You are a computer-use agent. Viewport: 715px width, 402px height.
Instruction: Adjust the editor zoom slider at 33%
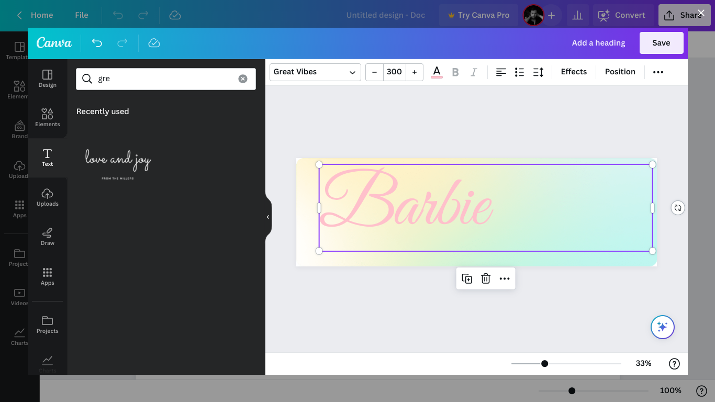coord(544,364)
